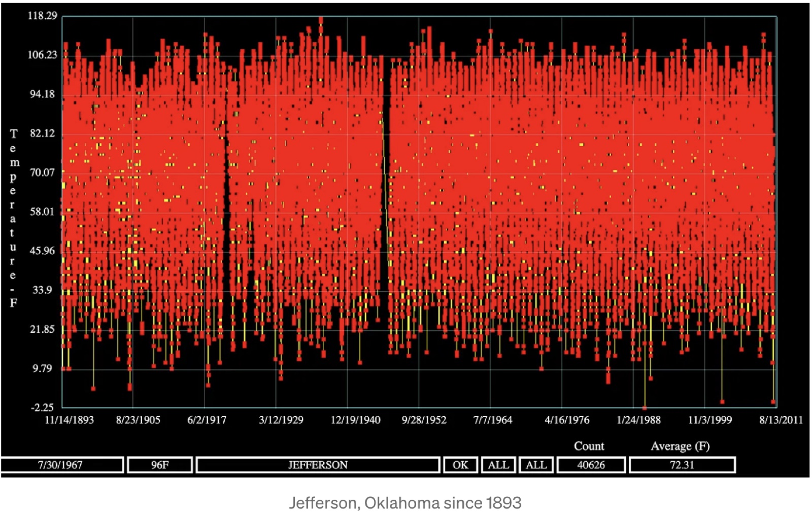Screen dimensions: 812x518
Task: Click the caption Jefferson, Oklahoma since 1893
Action: [405, 503]
